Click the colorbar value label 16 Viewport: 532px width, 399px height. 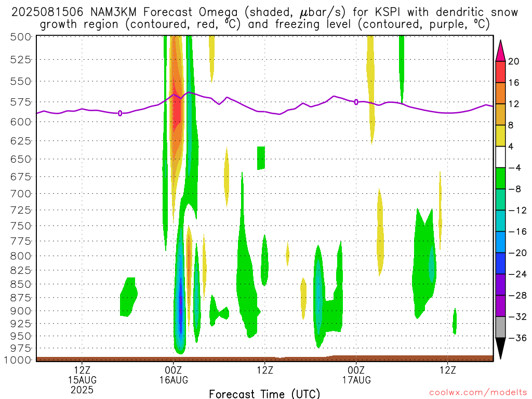click(514, 83)
